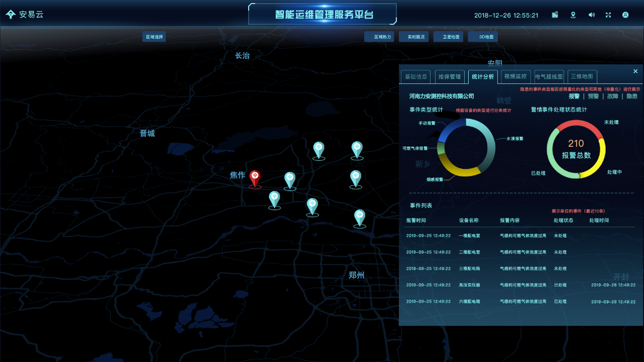Open the user profile icon

625,15
